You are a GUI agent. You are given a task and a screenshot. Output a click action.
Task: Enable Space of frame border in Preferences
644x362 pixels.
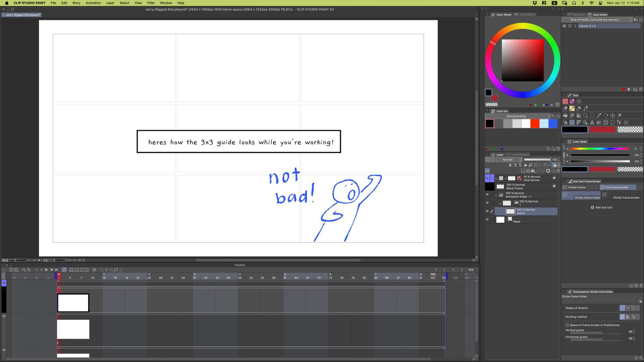click(x=567, y=325)
